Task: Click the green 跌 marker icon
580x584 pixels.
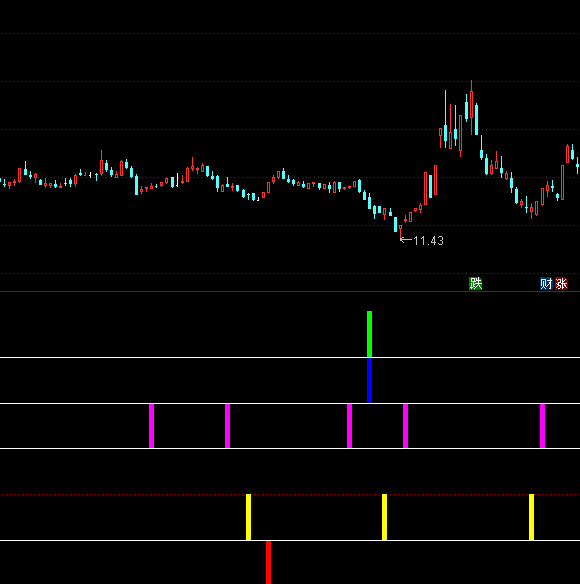Action: pyautogui.click(x=475, y=284)
